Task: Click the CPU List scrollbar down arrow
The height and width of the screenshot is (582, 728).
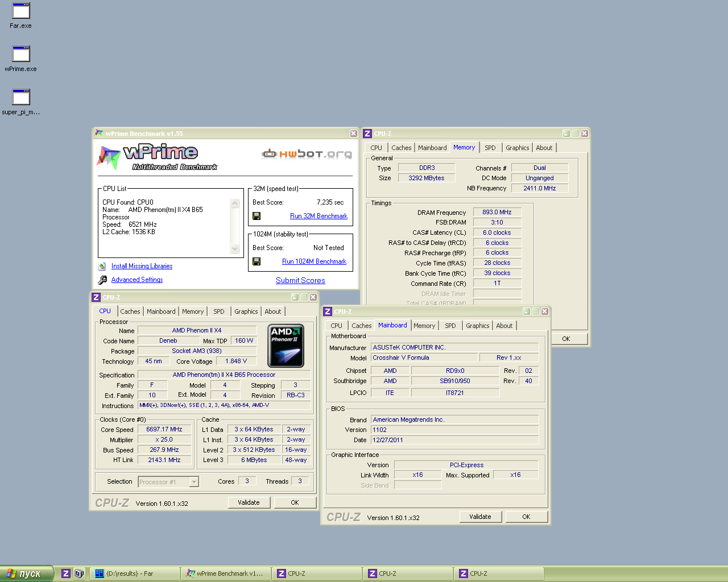Action: 235,248
